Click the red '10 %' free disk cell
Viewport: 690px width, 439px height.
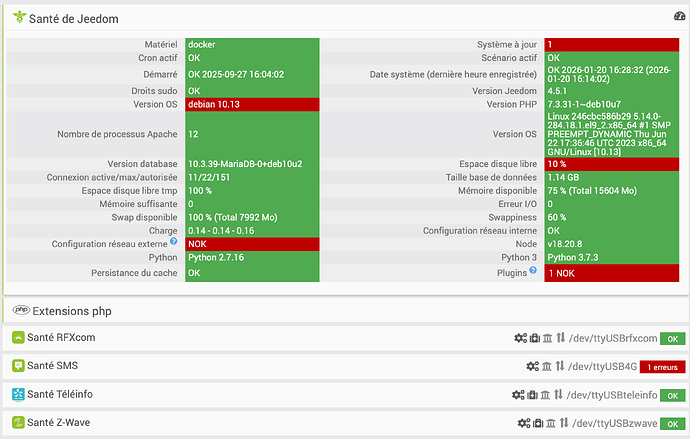pyautogui.click(x=612, y=164)
